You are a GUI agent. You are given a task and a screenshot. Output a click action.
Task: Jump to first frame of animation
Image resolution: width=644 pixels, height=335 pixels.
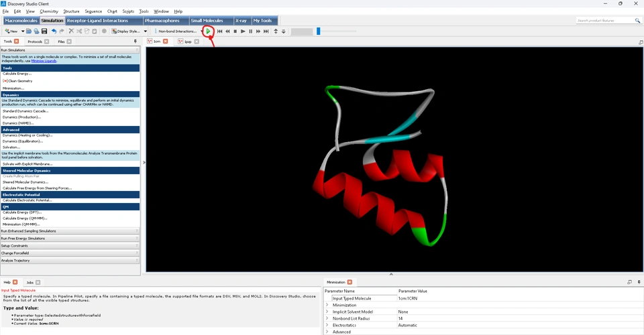(x=219, y=31)
